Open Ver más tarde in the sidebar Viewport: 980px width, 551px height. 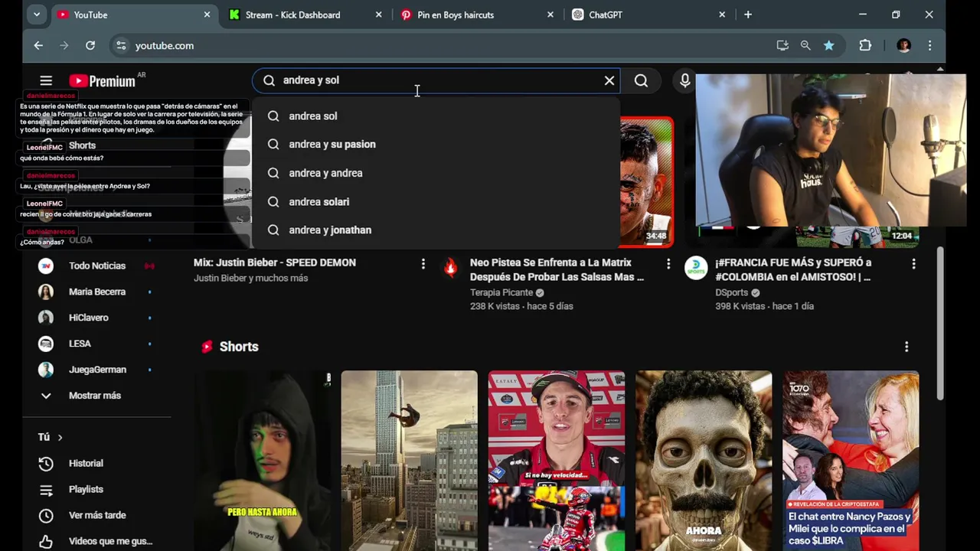(96, 515)
